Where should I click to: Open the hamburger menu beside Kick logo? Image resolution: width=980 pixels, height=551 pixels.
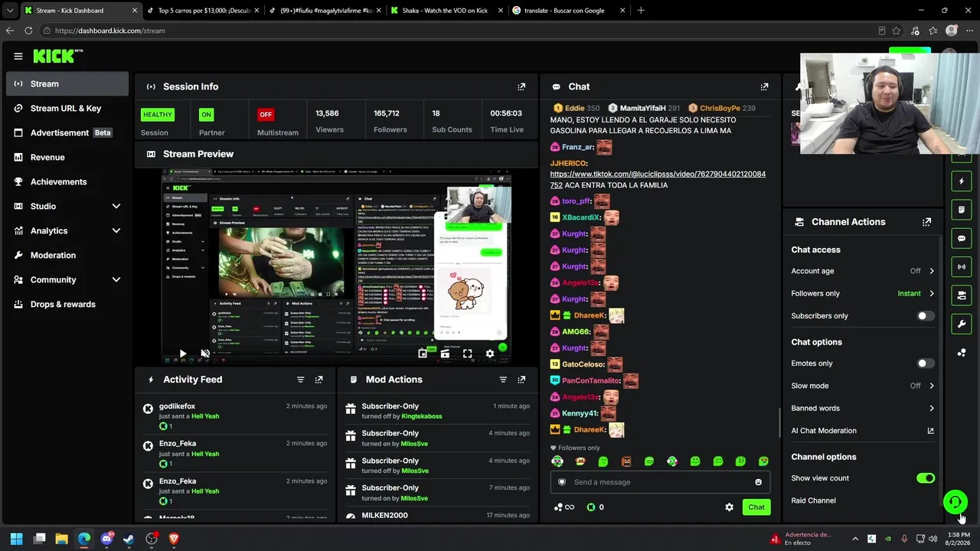tap(18, 56)
